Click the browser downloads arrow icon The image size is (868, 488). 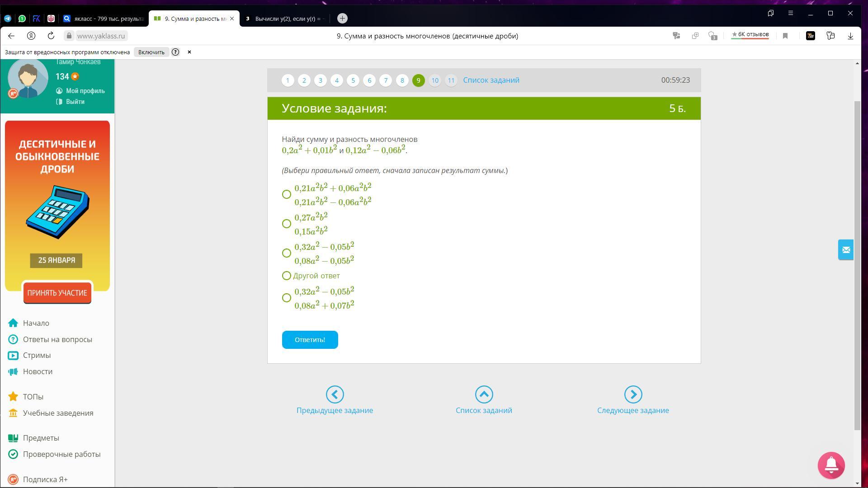[x=850, y=36]
